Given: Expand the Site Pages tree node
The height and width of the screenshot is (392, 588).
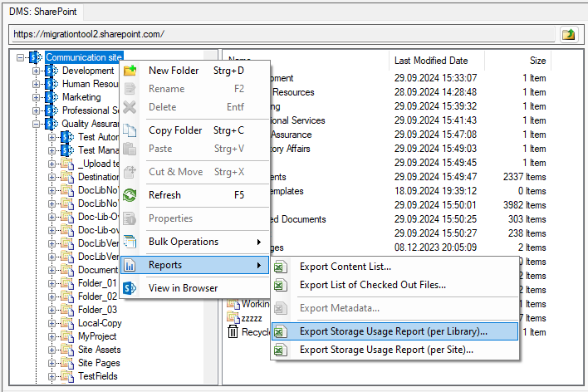Looking at the screenshot, I should point(51,363).
